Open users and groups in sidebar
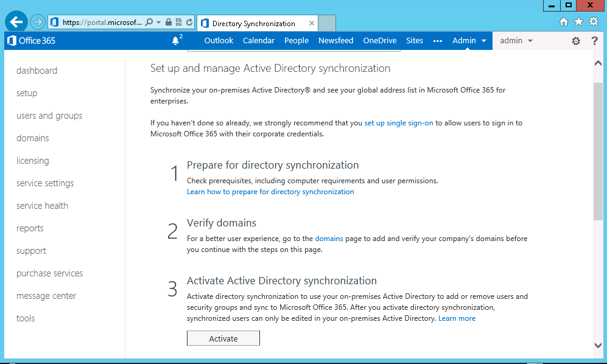 pyautogui.click(x=49, y=116)
